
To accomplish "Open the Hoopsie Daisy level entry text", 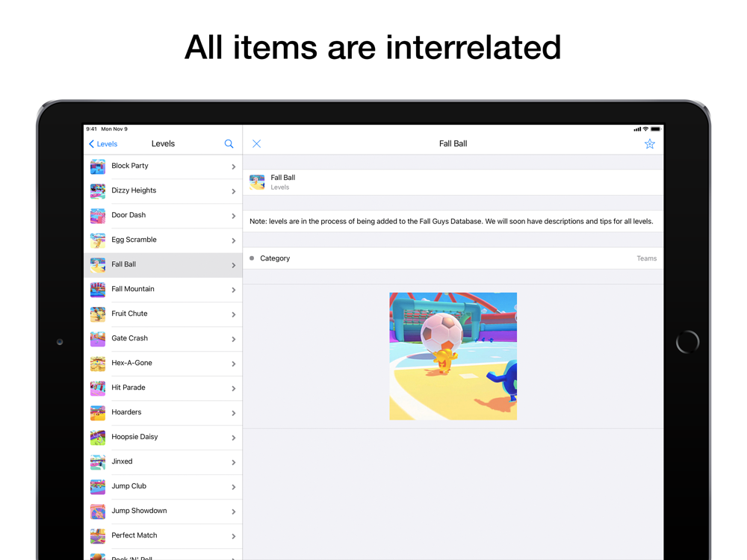I will (x=134, y=437).
